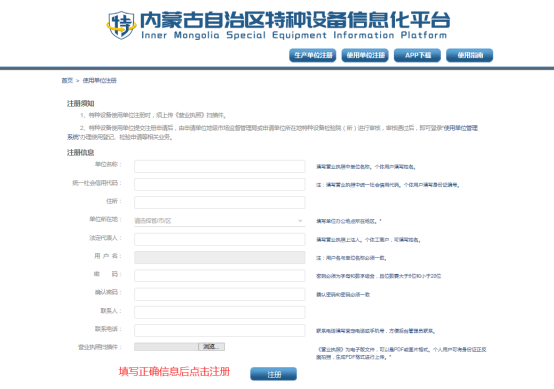The width and height of the screenshot is (554, 389).
Task: Click the 浏览 file browse button
Action: pyautogui.click(x=211, y=347)
